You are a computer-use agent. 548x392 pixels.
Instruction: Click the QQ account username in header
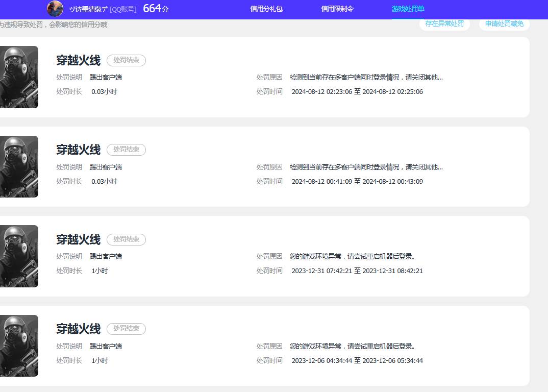click(x=88, y=9)
